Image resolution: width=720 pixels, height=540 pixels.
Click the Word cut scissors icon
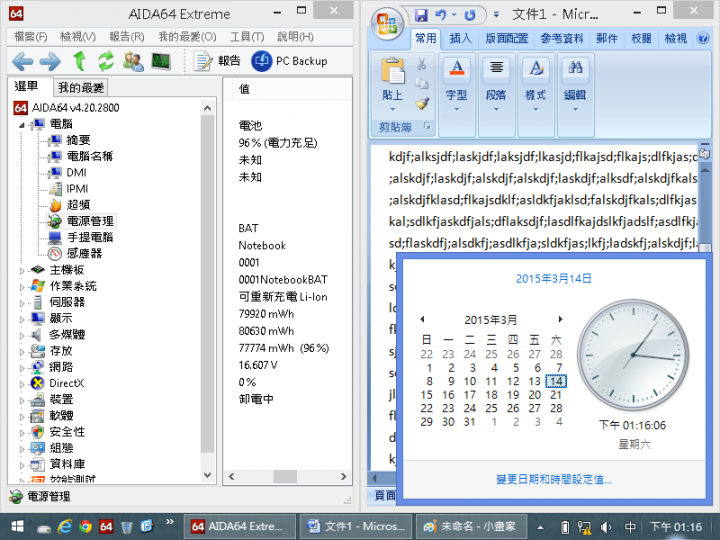[422, 64]
